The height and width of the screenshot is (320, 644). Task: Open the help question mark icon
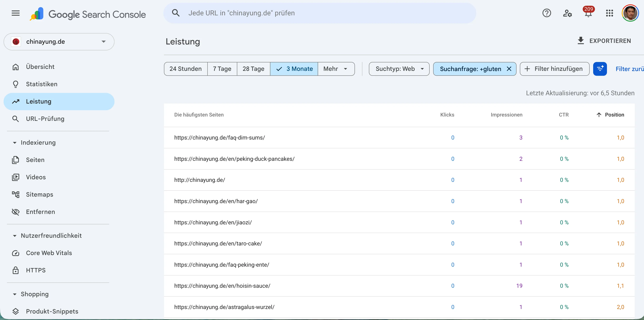[546, 13]
